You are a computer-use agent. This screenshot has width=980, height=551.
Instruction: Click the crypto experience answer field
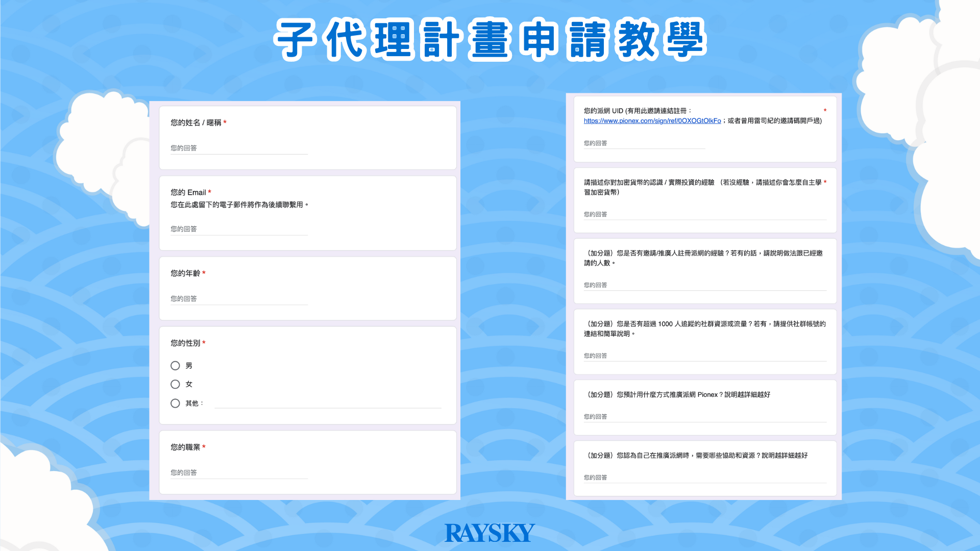click(x=705, y=215)
